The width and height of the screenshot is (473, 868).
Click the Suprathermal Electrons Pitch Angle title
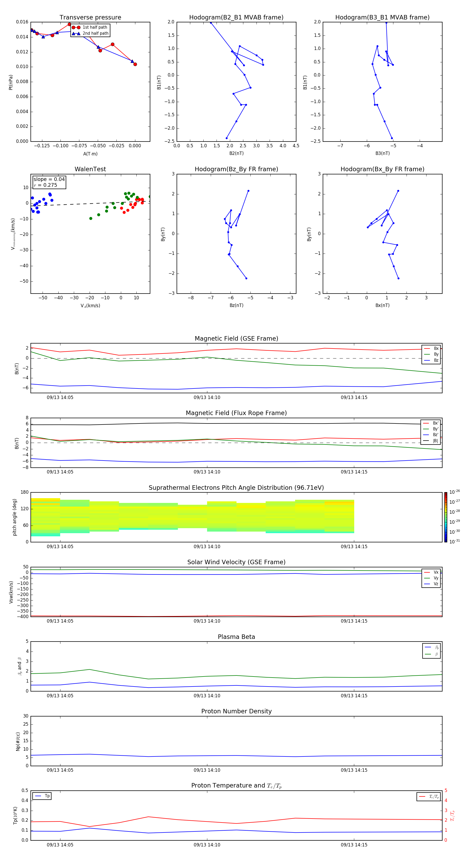(236, 488)
